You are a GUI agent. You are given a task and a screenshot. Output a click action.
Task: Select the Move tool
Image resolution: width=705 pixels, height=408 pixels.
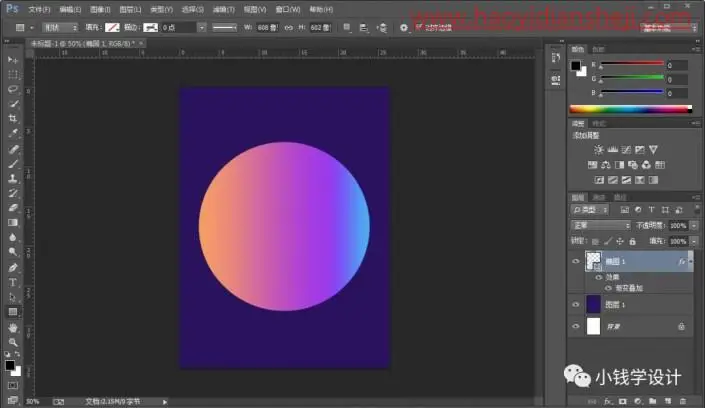point(13,60)
